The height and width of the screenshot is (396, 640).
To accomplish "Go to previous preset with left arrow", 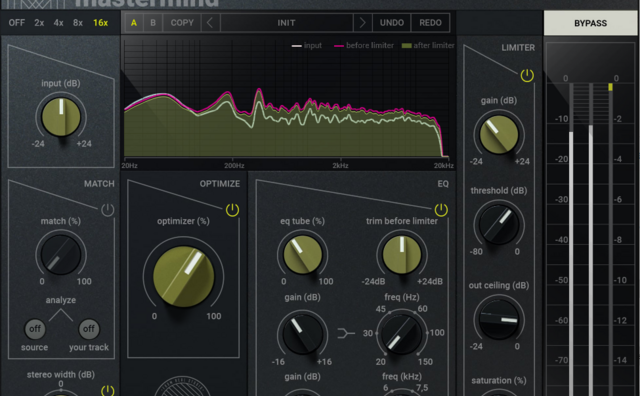I will [x=210, y=23].
